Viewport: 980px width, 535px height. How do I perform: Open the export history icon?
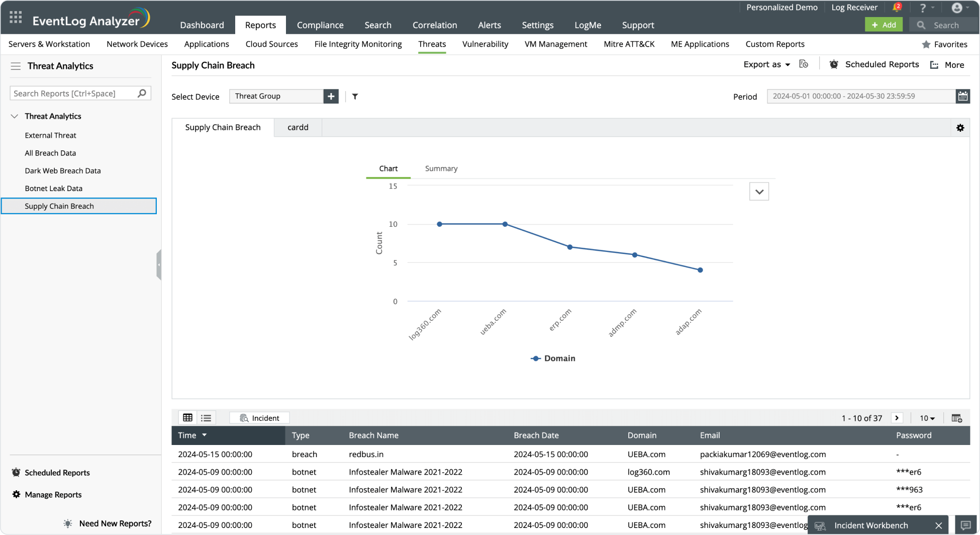(x=804, y=64)
